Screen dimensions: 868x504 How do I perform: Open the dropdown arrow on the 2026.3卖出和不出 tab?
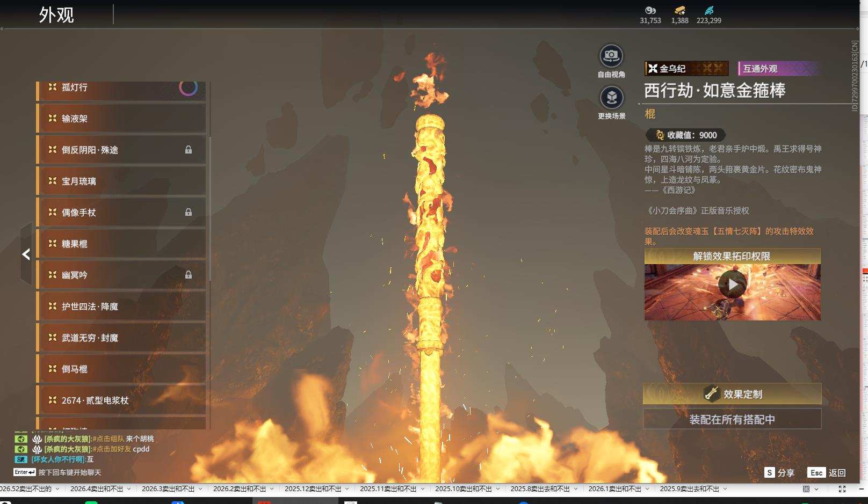tap(200, 489)
